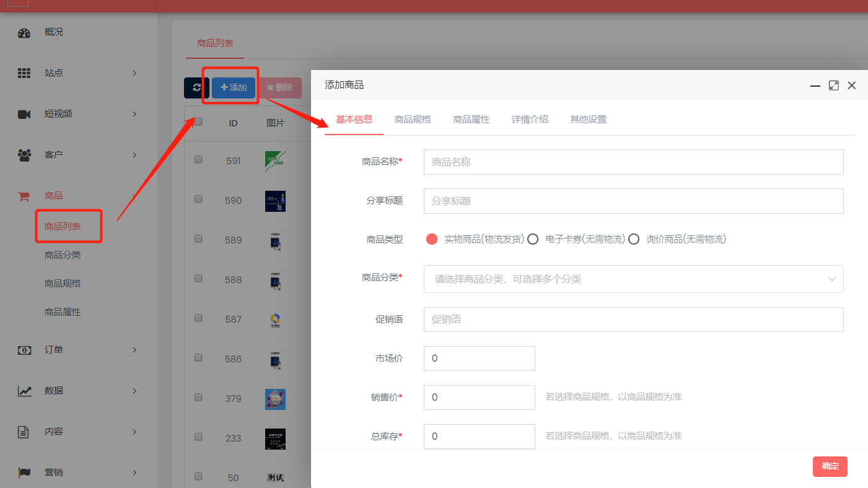The height and width of the screenshot is (488, 868).
Task: Open product thumbnail in row 233
Action: click(x=275, y=438)
